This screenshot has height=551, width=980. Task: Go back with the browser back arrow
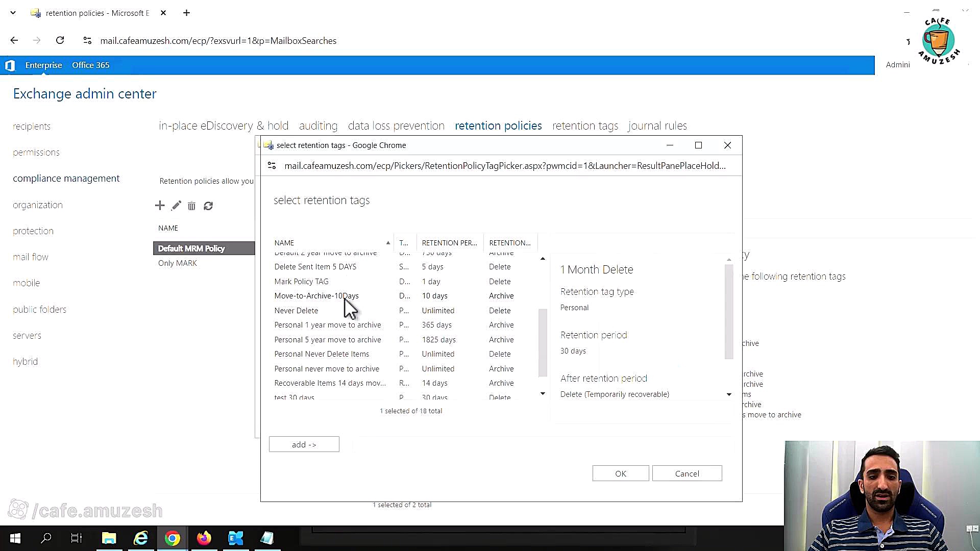[x=14, y=40]
